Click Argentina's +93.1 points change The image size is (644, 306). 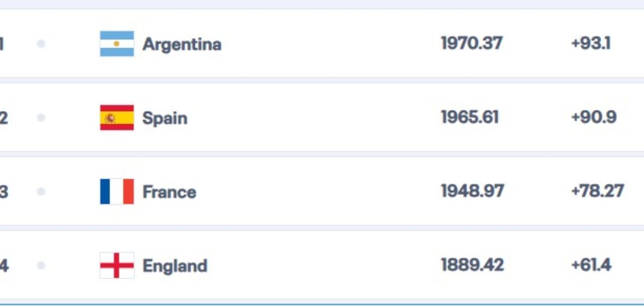pyautogui.click(x=591, y=43)
